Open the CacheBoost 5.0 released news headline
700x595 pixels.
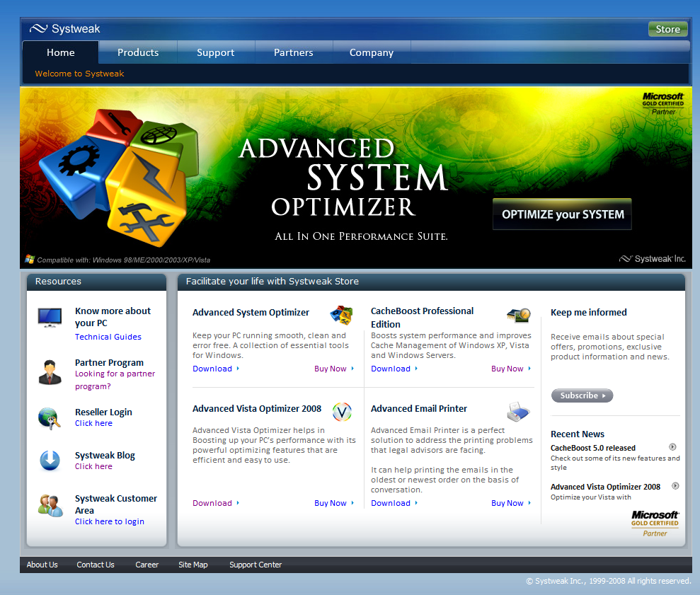[593, 448]
